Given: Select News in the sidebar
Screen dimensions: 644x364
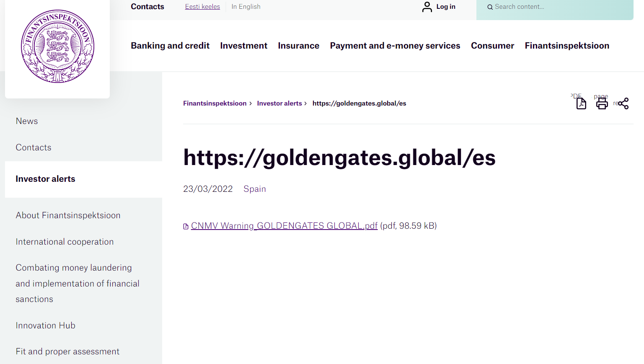Looking at the screenshot, I should pos(27,121).
